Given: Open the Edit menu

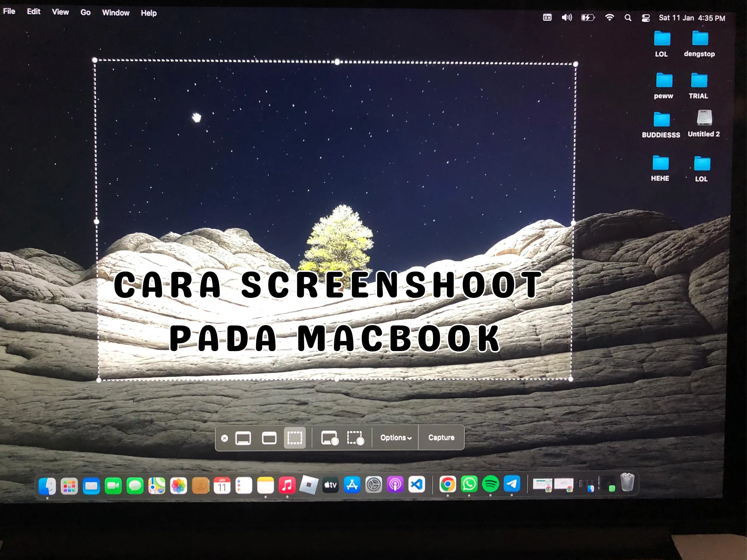Looking at the screenshot, I should (34, 12).
